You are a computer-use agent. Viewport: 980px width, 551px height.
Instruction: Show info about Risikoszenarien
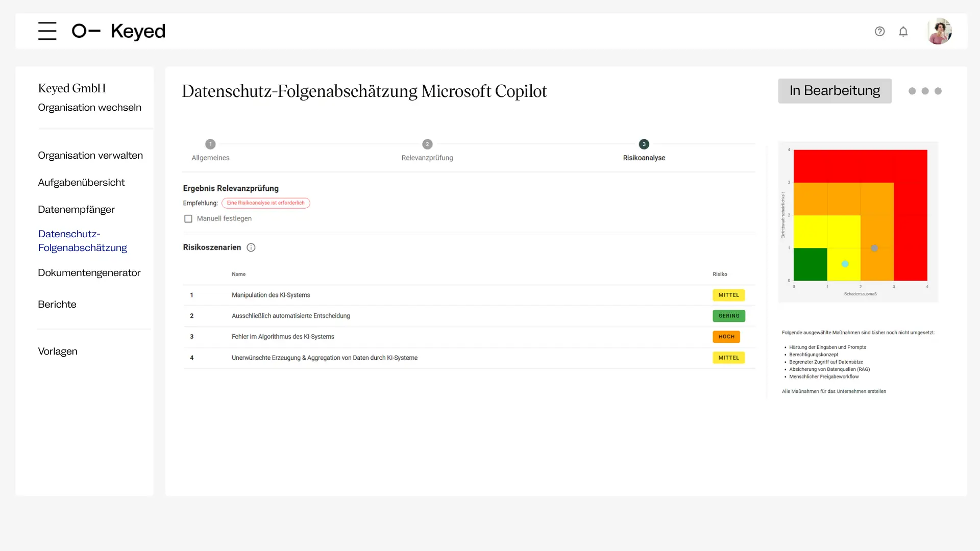pyautogui.click(x=251, y=247)
